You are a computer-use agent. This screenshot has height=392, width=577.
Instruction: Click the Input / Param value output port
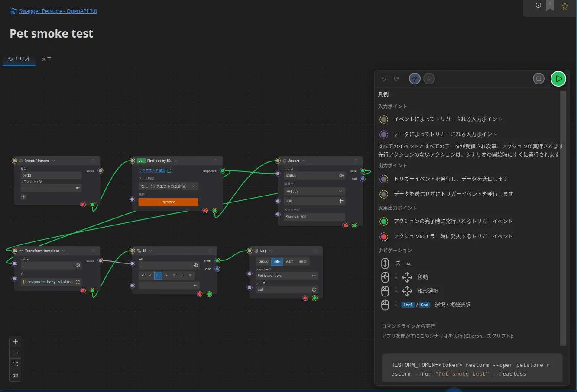click(100, 171)
